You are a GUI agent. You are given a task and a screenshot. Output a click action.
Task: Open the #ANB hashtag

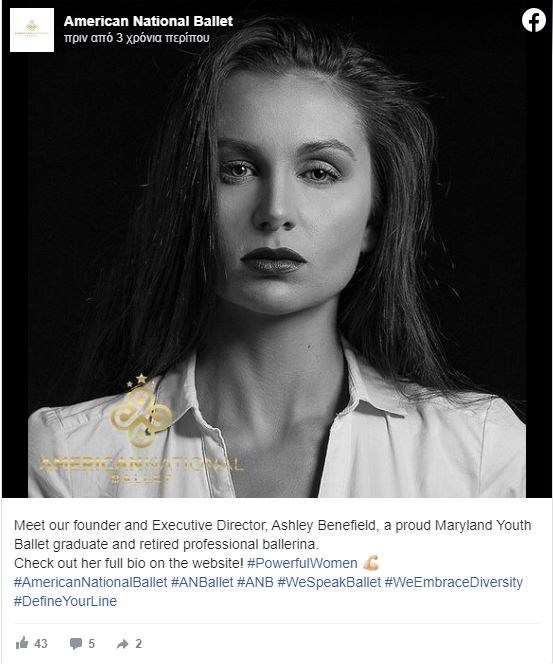tap(255, 582)
